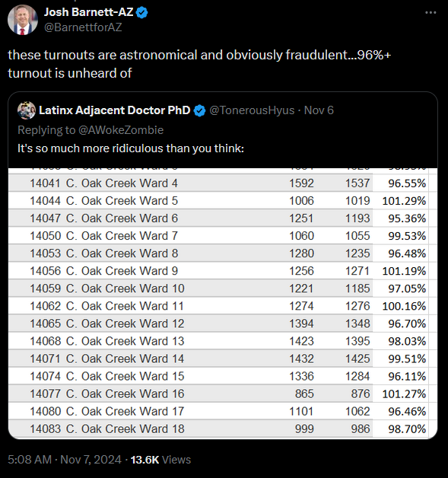
Task: Click the 101.27% value for Ward 16
Action: [404, 394]
